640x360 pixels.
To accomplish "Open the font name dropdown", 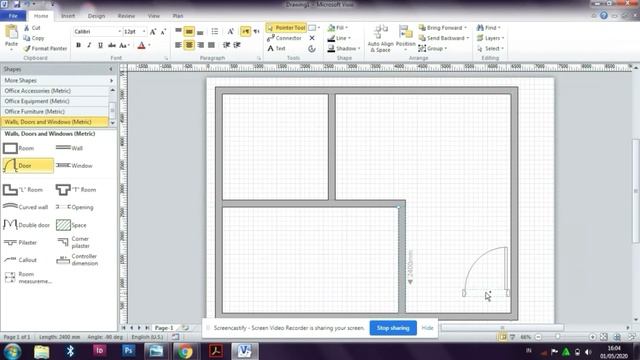I will [x=119, y=31].
